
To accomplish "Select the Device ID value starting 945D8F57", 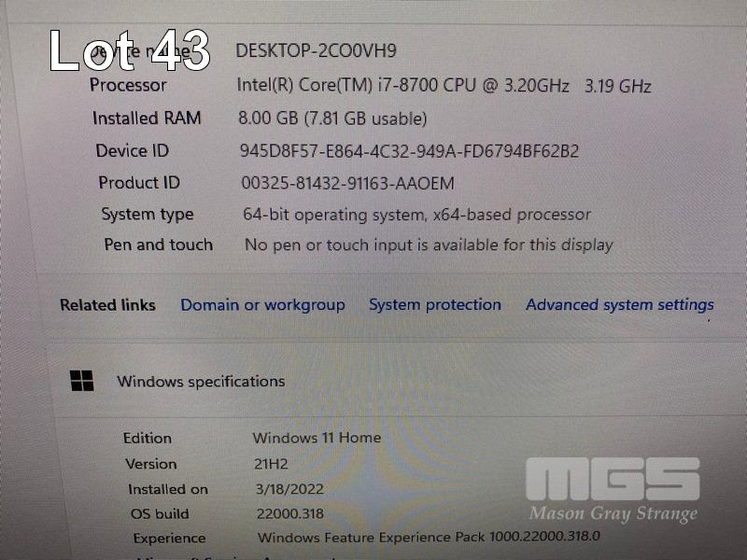I will click(409, 151).
